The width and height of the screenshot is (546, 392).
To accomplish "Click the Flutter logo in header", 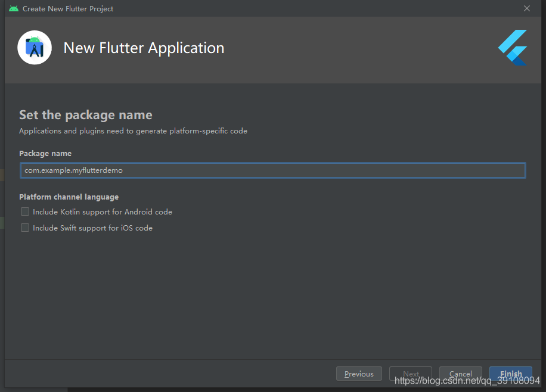I will (512, 48).
